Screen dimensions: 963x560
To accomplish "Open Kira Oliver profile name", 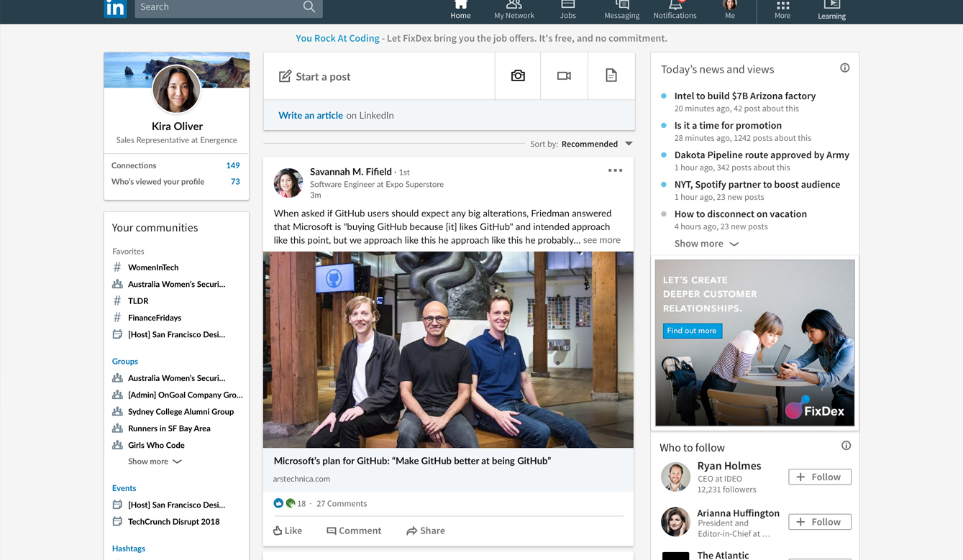I will click(177, 127).
